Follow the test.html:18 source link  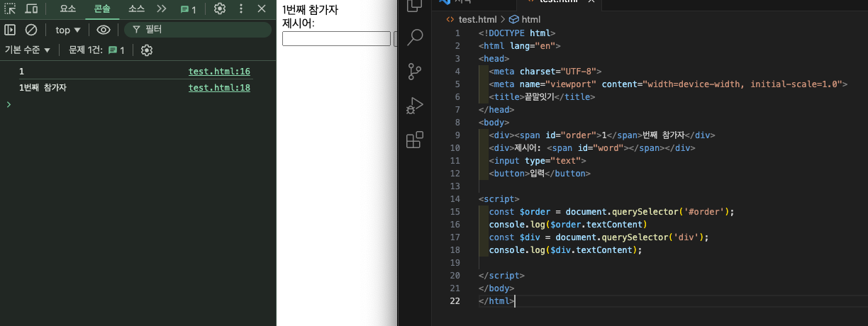(x=219, y=88)
